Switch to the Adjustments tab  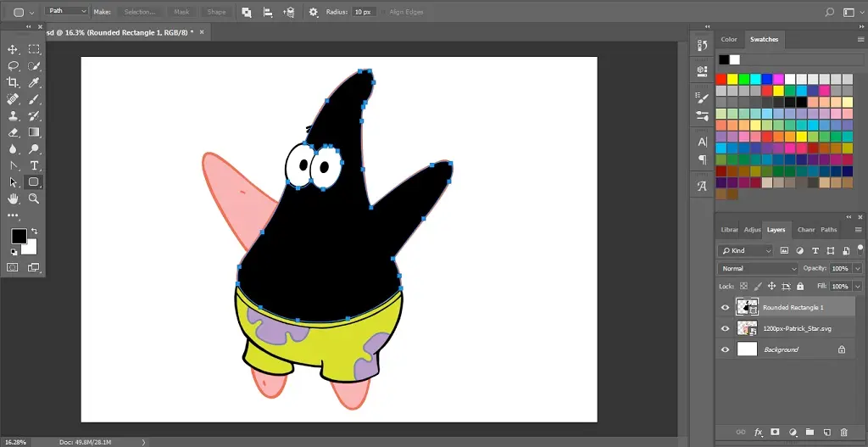pos(752,229)
